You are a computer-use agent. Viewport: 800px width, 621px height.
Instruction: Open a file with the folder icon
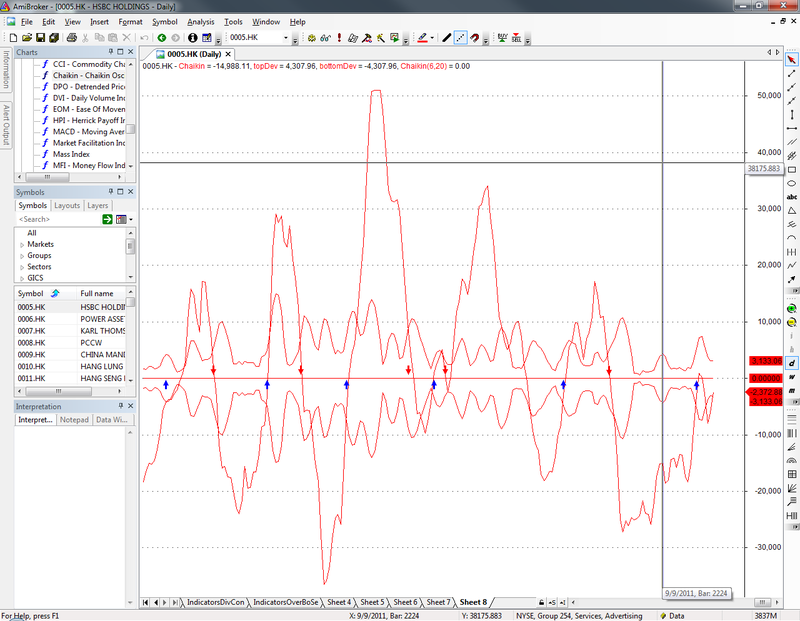click(27, 38)
